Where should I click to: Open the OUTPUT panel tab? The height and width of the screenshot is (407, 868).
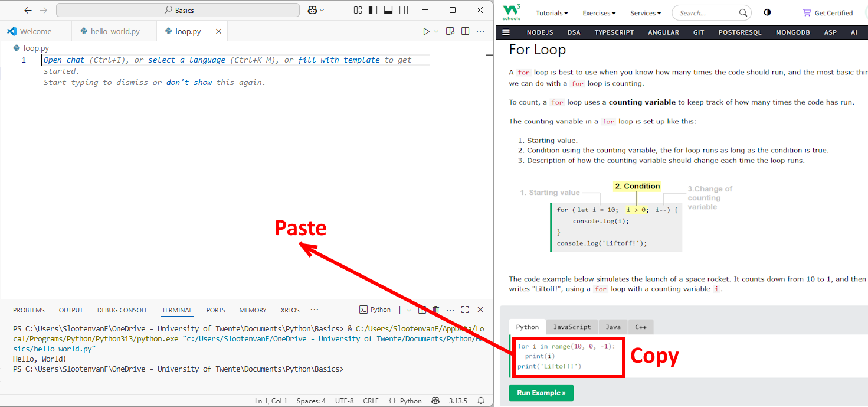[71, 310]
